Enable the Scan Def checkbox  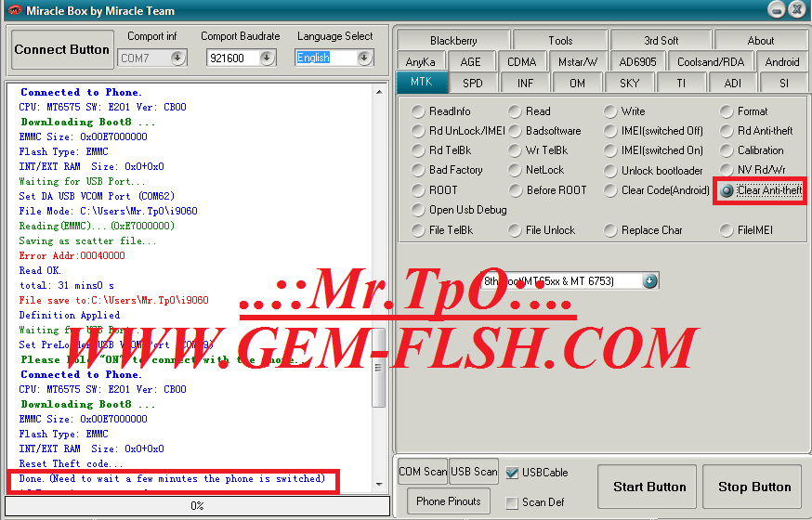click(512, 501)
